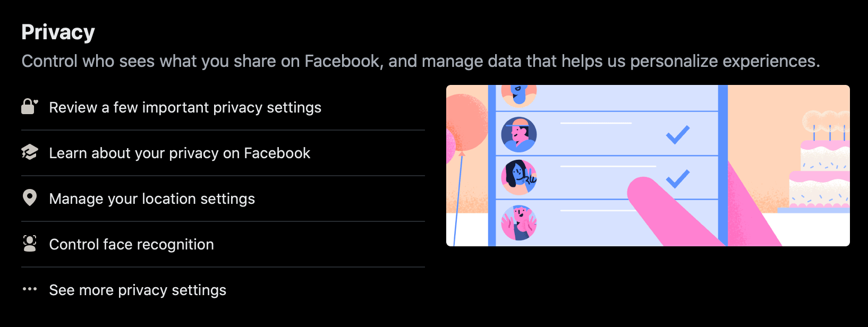
Task: Click the lower blue checkmark in illustration
Action: (678, 178)
